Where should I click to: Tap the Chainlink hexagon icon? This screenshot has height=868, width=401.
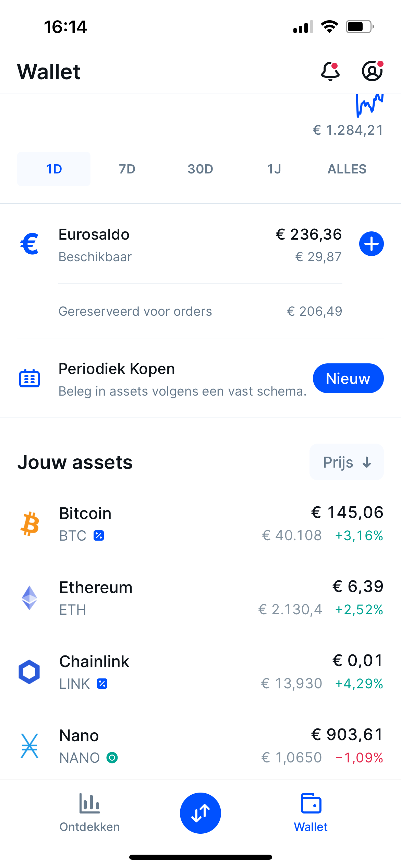point(29,672)
